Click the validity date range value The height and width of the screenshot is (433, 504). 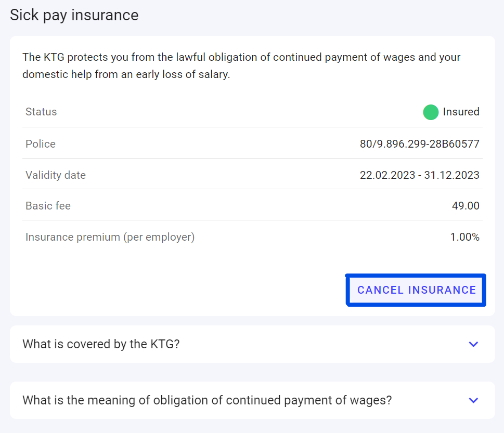pos(419,175)
